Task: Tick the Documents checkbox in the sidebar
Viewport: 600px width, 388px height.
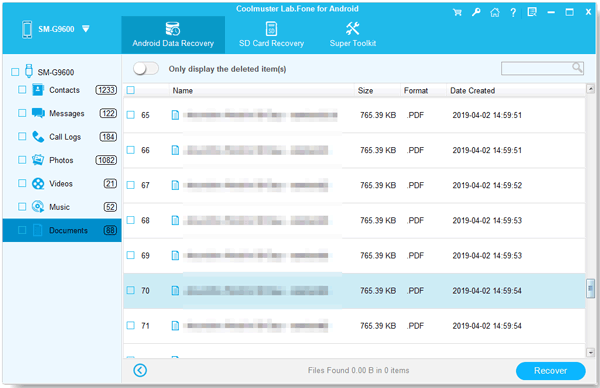Action: [x=22, y=230]
